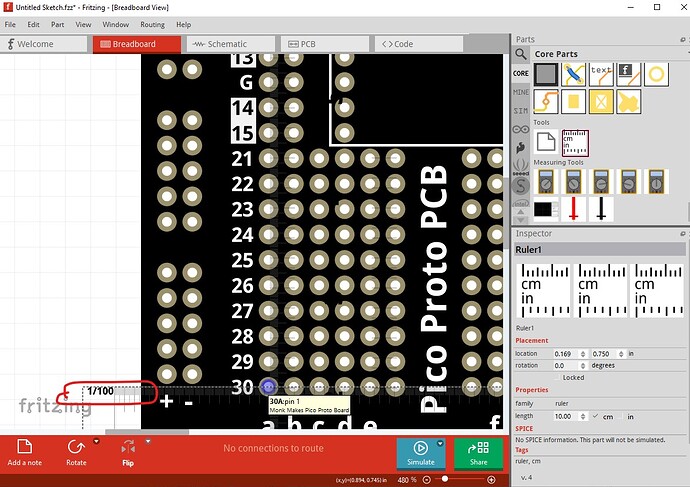Select the Breadboard tab

pyautogui.click(x=137, y=44)
